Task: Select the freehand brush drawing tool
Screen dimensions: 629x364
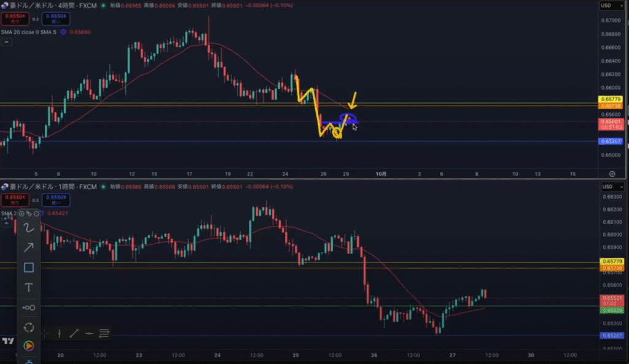Action: pyautogui.click(x=28, y=228)
